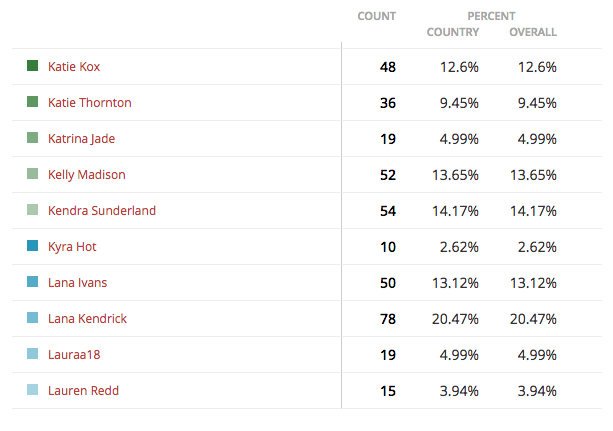Click pale green swatch beside Kendra Sunderland
Viewport: 613px width, 431px height.
pos(32,210)
